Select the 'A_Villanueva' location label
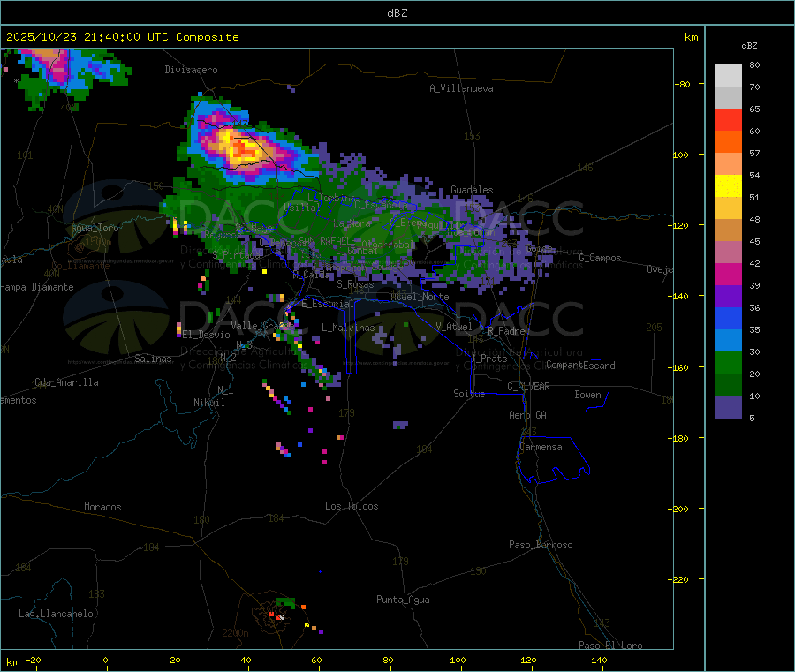The image size is (795, 672). pyautogui.click(x=461, y=88)
